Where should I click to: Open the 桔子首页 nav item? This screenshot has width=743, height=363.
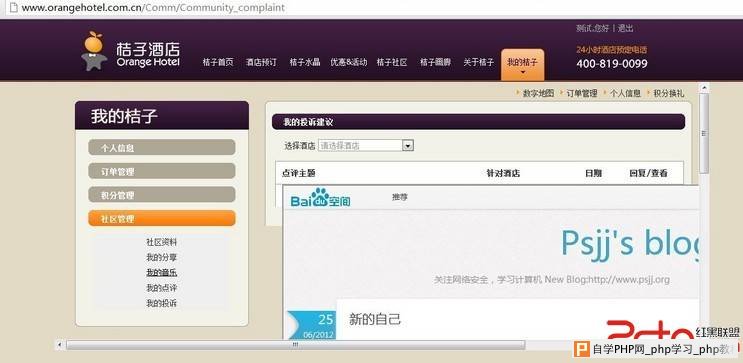218,62
